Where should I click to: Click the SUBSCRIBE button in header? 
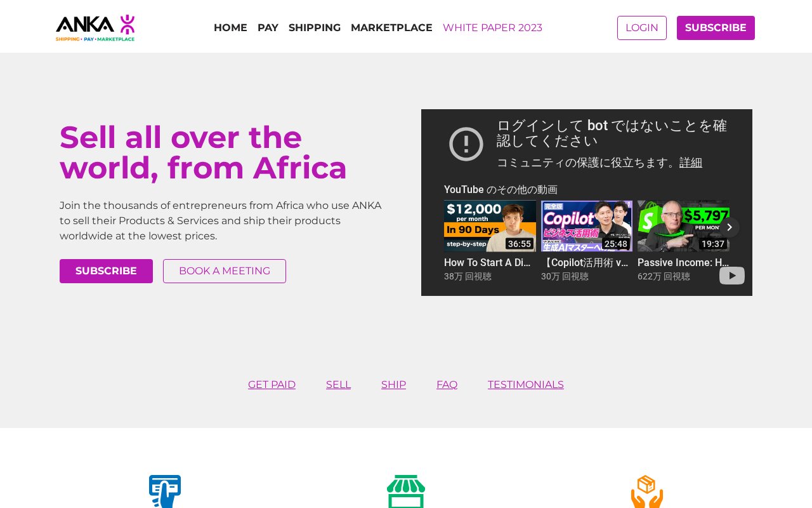[x=716, y=28]
